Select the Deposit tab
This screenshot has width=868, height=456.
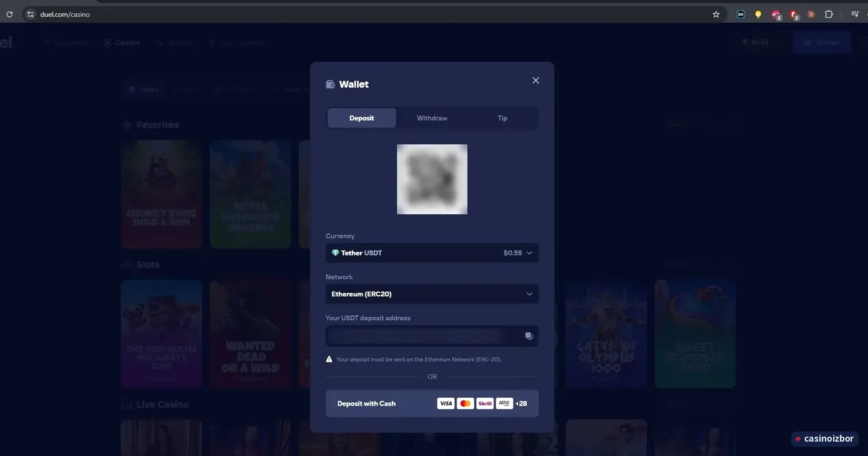pos(362,118)
